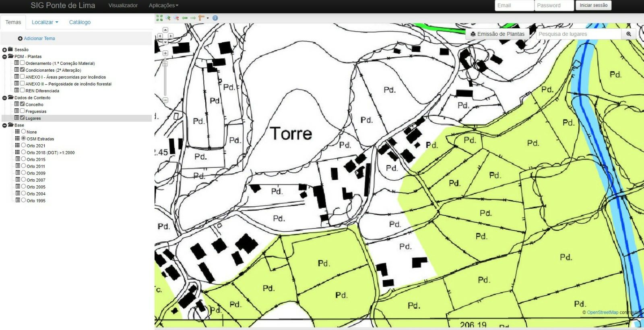
Task: Select Orto 2005 base layer
Action: pyautogui.click(x=23, y=186)
